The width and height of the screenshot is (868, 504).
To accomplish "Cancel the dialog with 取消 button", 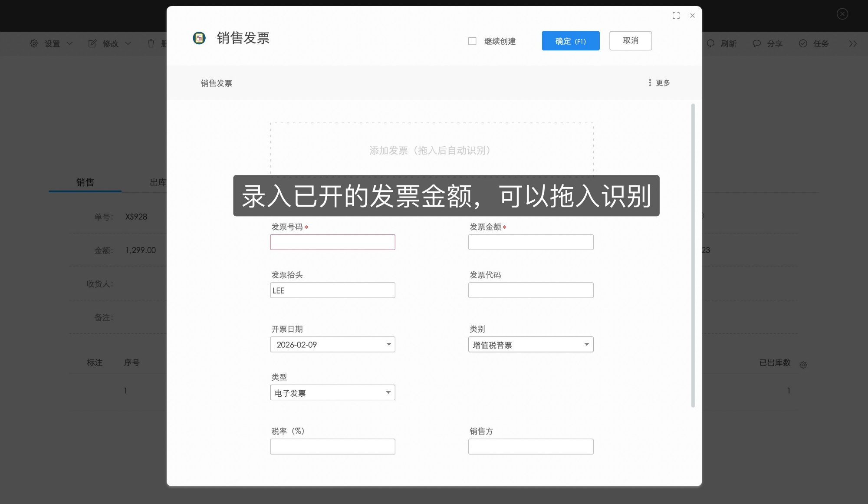I will tap(630, 40).
